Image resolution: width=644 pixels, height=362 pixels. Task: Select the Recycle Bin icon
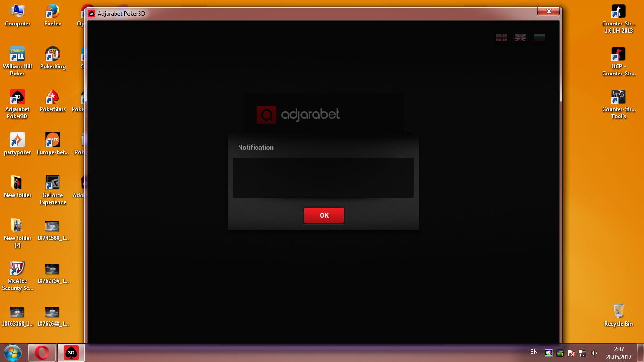[619, 316]
